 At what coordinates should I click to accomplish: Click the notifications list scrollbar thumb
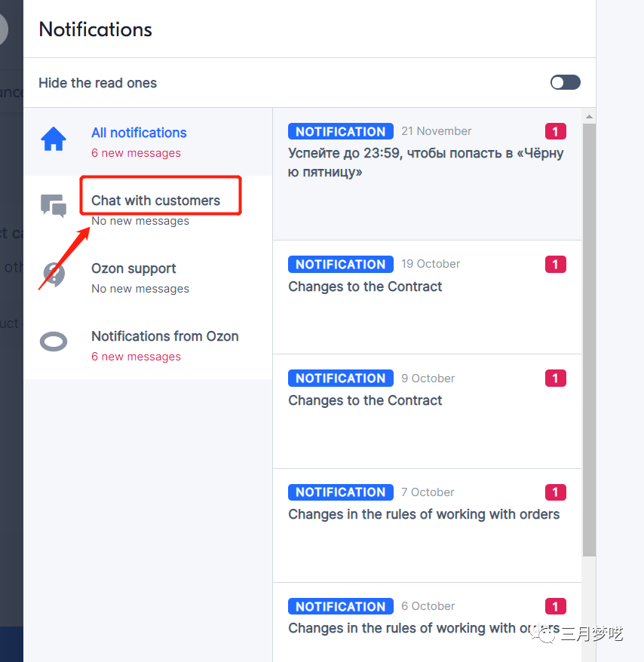tap(589, 339)
